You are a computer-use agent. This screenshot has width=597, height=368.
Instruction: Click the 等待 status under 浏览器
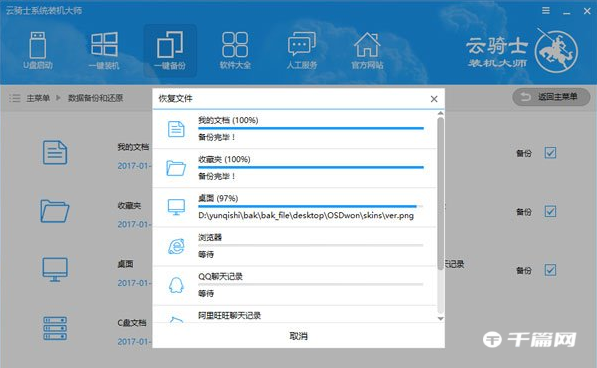[206, 254]
